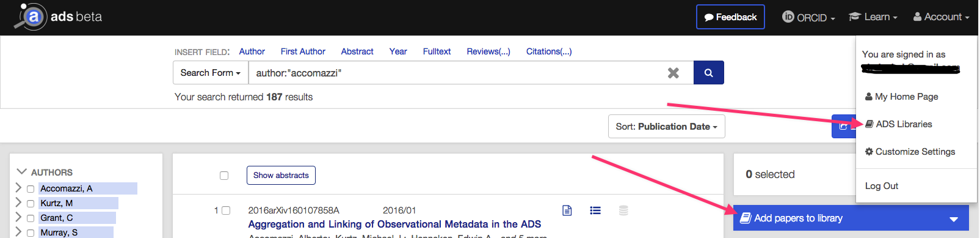The image size is (980, 238).
Task: Toggle the select-all results checkbox
Action: (224, 176)
